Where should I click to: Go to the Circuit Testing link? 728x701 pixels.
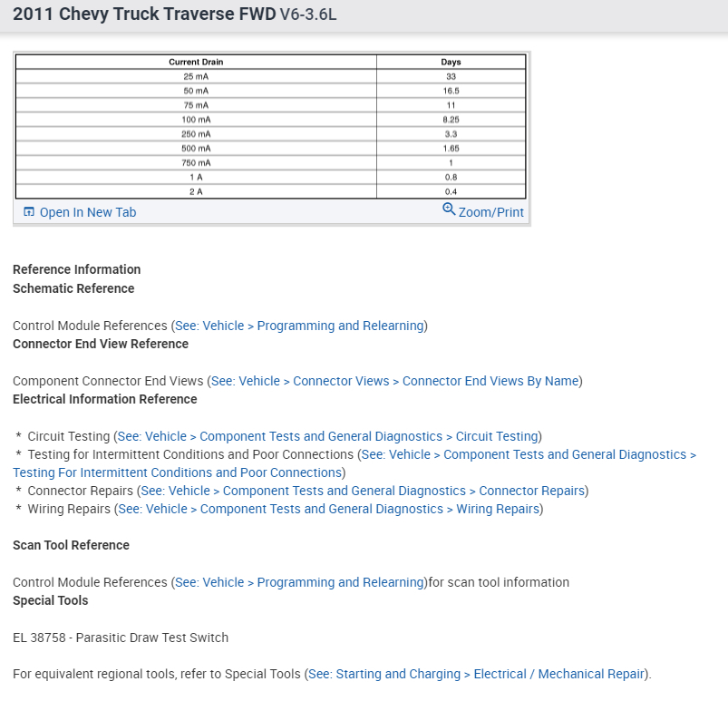(x=497, y=436)
